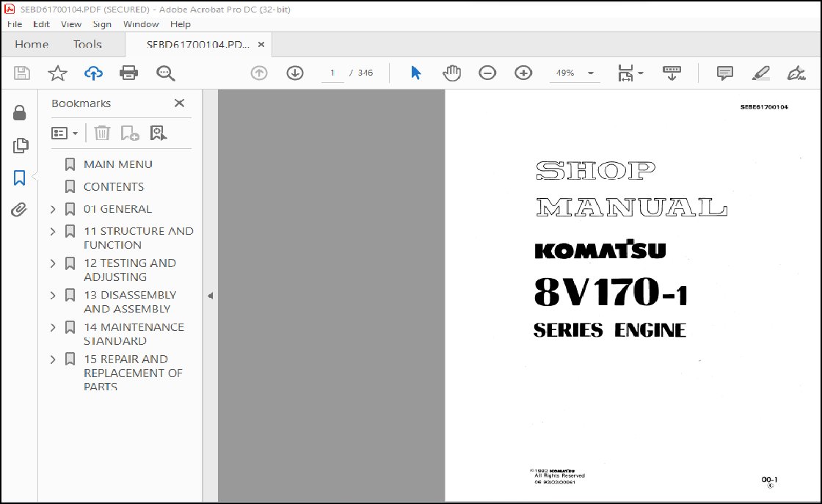
Task: Close the Bookmarks panel
Action: tap(179, 103)
